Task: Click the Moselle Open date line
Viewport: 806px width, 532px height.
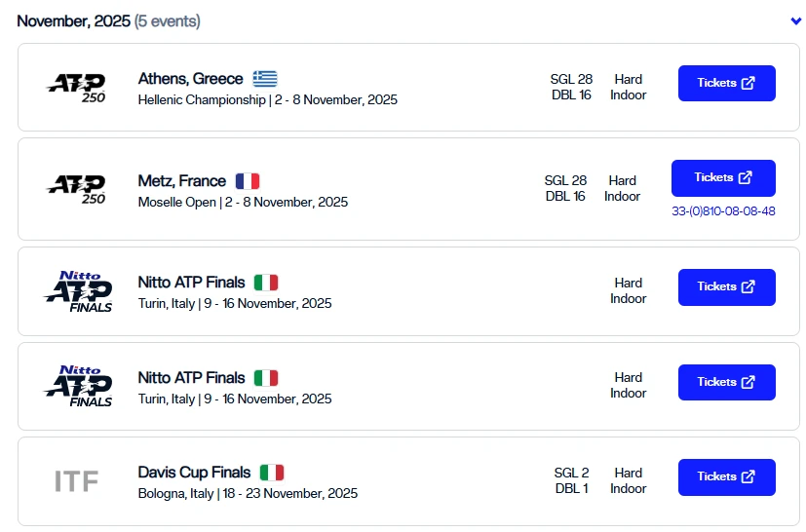Action: [243, 203]
